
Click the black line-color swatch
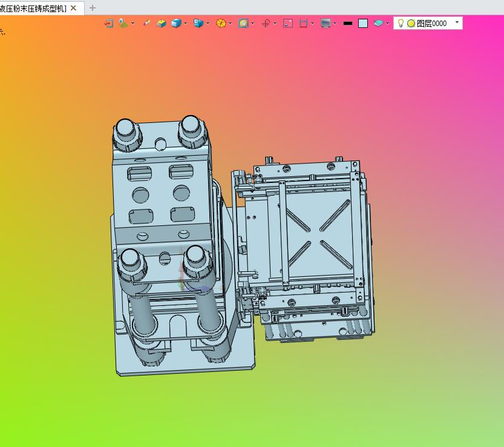click(348, 24)
